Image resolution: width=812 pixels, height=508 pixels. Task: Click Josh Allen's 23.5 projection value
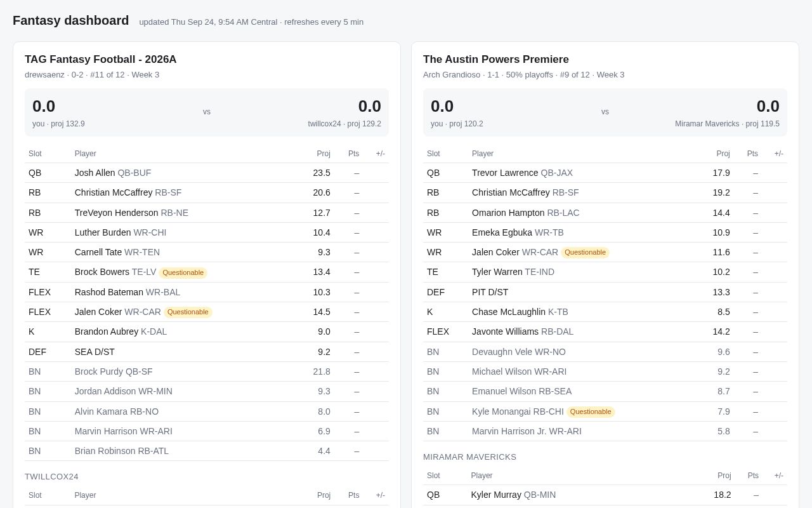322,173
